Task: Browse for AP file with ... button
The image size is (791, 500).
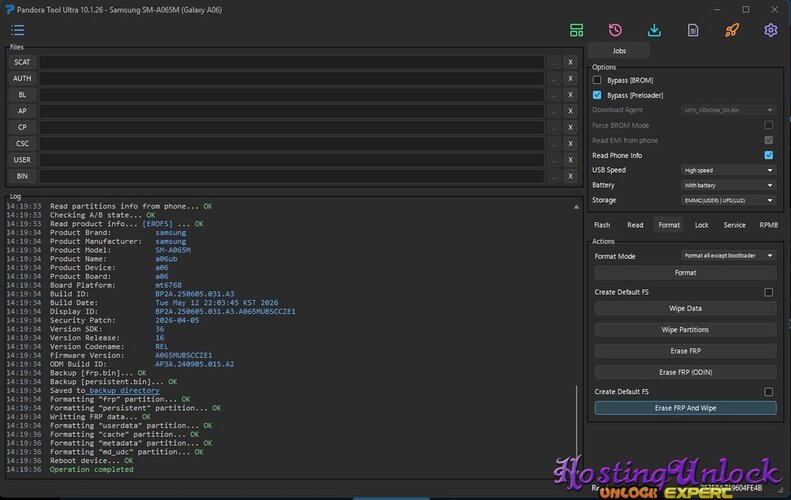Action: (554, 111)
